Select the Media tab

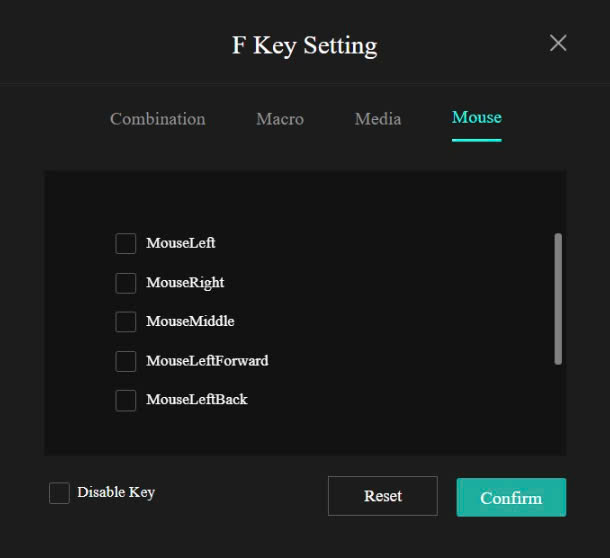coord(378,119)
